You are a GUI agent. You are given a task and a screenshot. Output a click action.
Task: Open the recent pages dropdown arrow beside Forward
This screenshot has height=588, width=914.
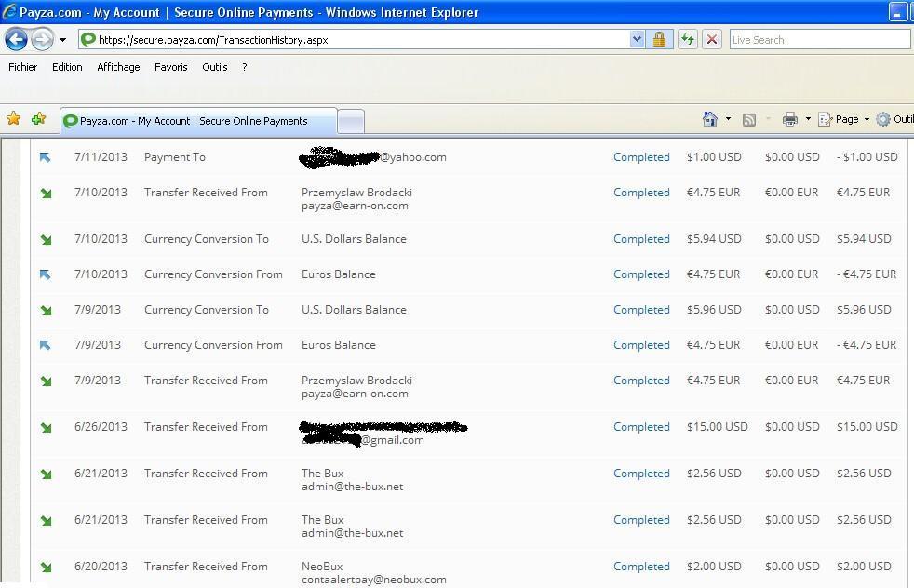[62, 40]
